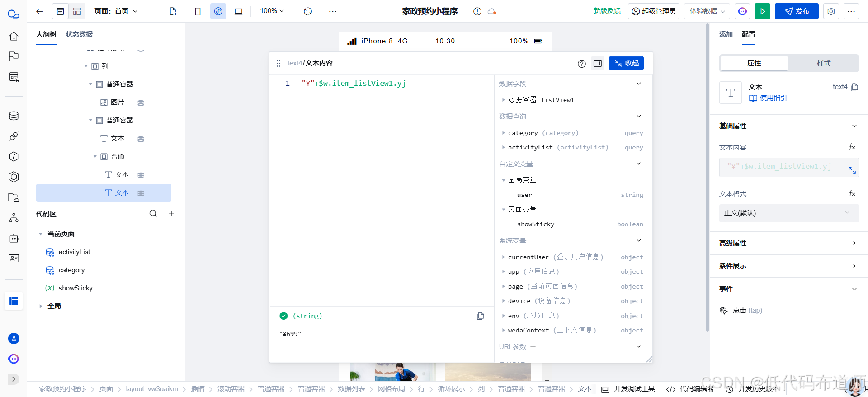Collapse the 当前页面 section
868x397 pixels.
pyautogui.click(x=41, y=234)
